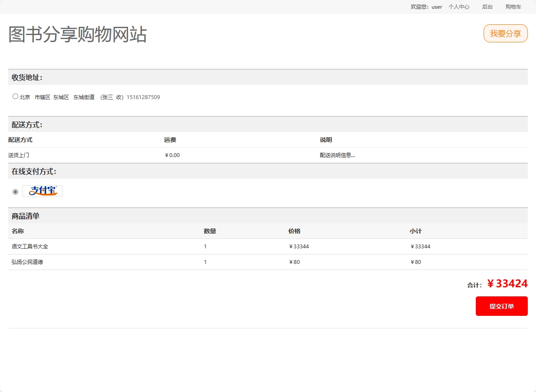
Task: Click the 商品清单 section header
Action: [26, 216]
